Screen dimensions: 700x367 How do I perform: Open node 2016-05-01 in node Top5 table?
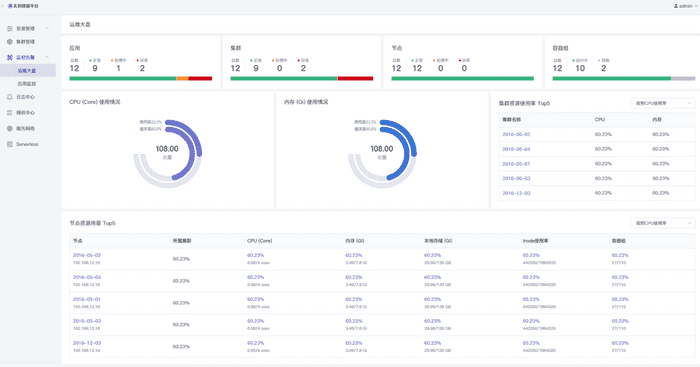(87, 299)
